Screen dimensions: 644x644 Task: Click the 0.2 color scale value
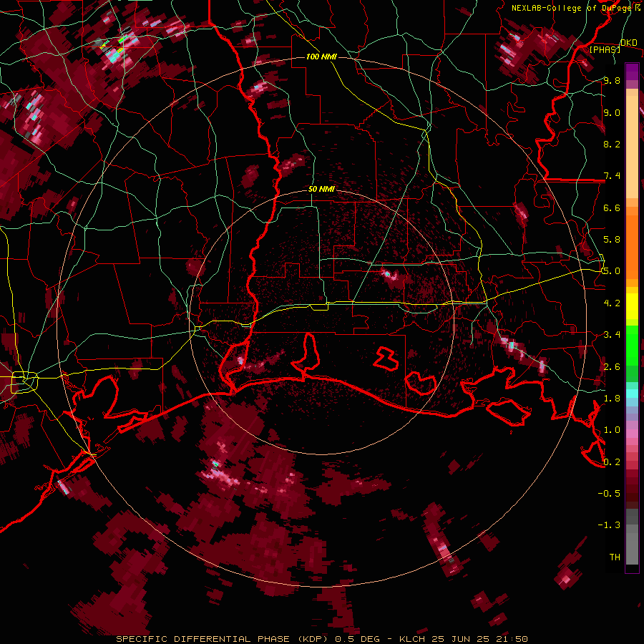(612, 462)
